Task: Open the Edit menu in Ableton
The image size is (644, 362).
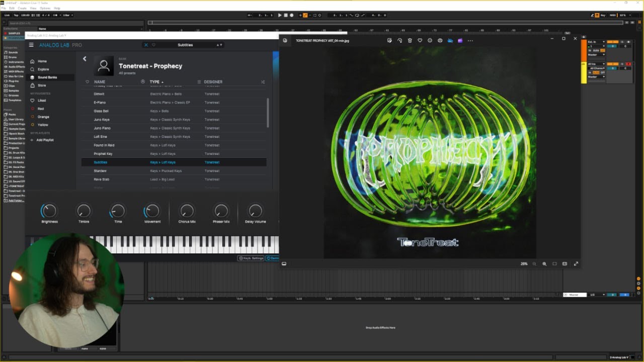Action: click(x=12, y=9)
